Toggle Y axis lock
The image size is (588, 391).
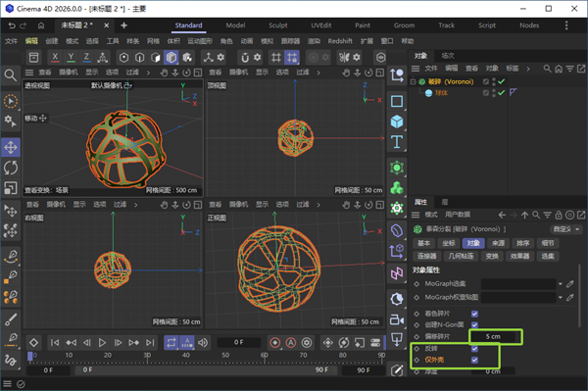point(71,58)
